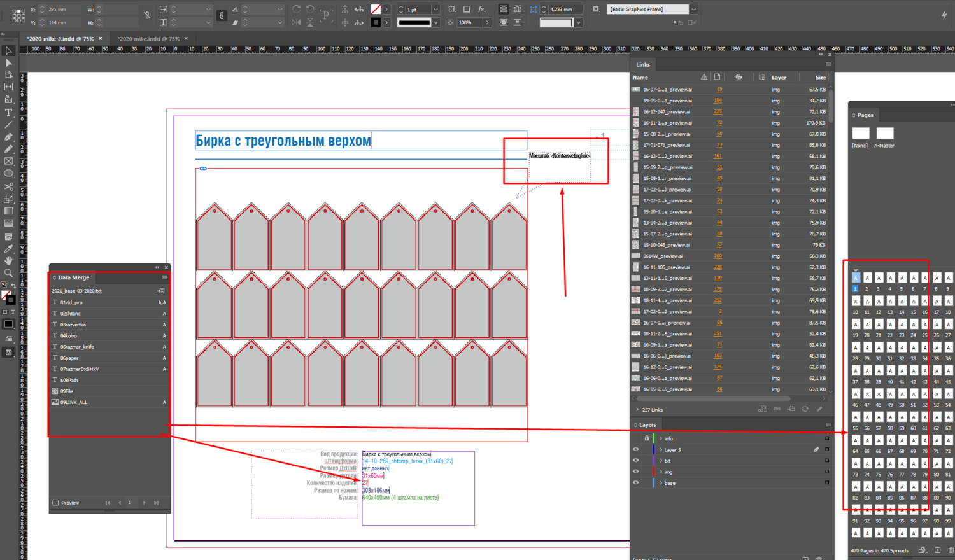955x560 pixels.
Task: Create a new page in Pages panel
Action: pos(937,550)
